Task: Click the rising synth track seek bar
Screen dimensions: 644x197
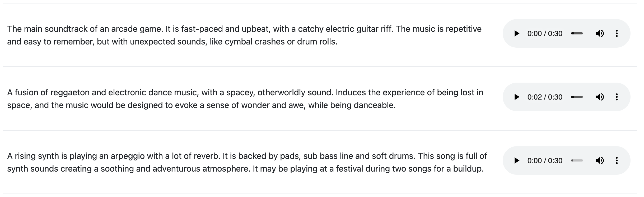Action: tap(577, 161)
